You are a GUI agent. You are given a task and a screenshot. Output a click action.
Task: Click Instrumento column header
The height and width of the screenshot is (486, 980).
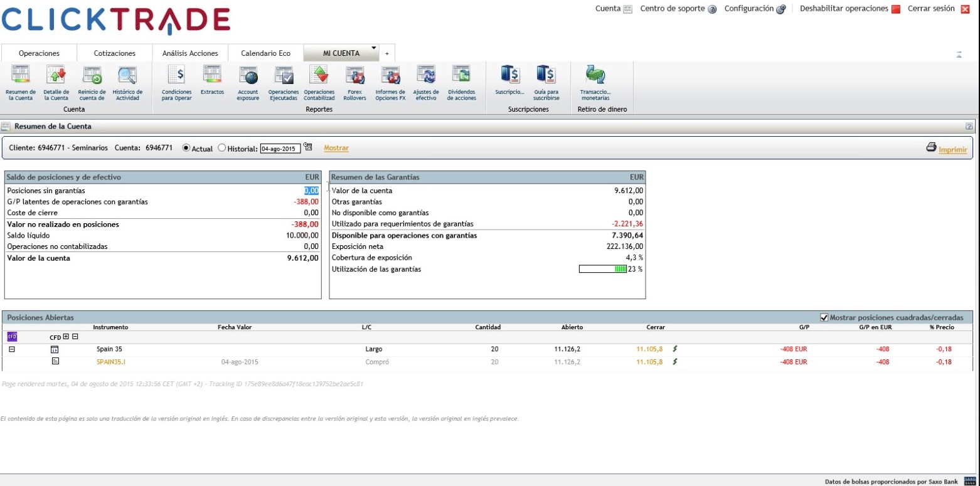coord(110,327)
